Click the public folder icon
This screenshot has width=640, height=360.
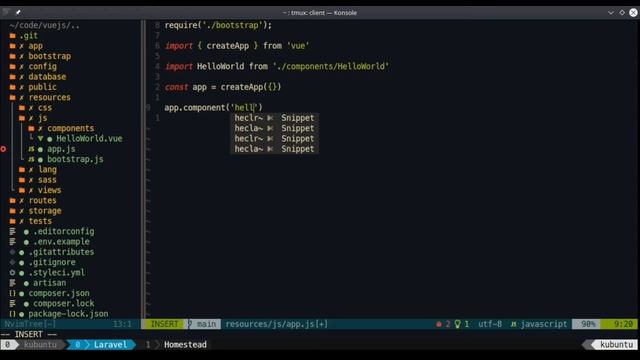pos(13,87)
